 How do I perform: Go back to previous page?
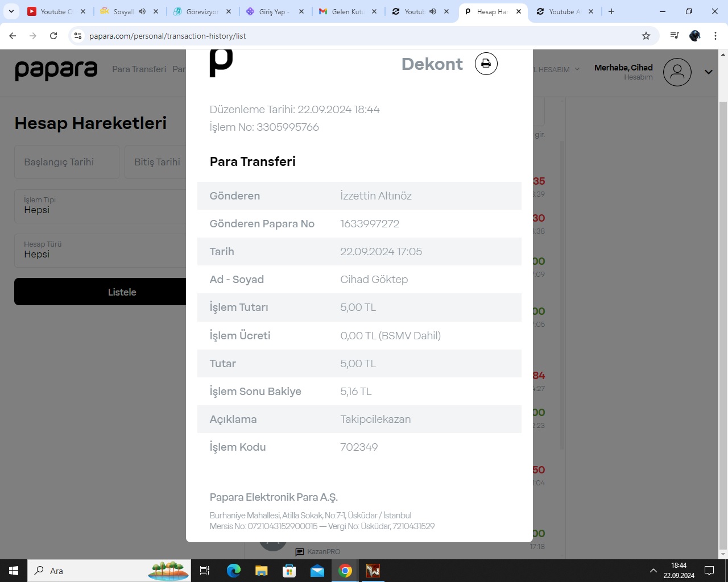13,36
